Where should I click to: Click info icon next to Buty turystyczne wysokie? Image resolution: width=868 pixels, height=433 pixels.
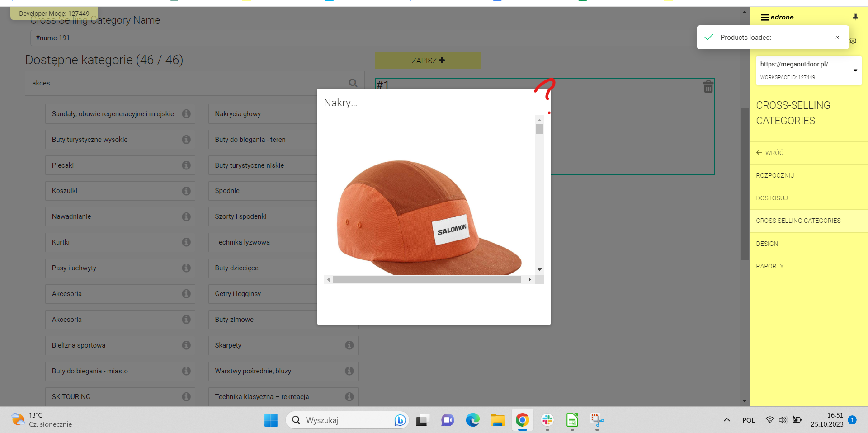tap(186, 140)
